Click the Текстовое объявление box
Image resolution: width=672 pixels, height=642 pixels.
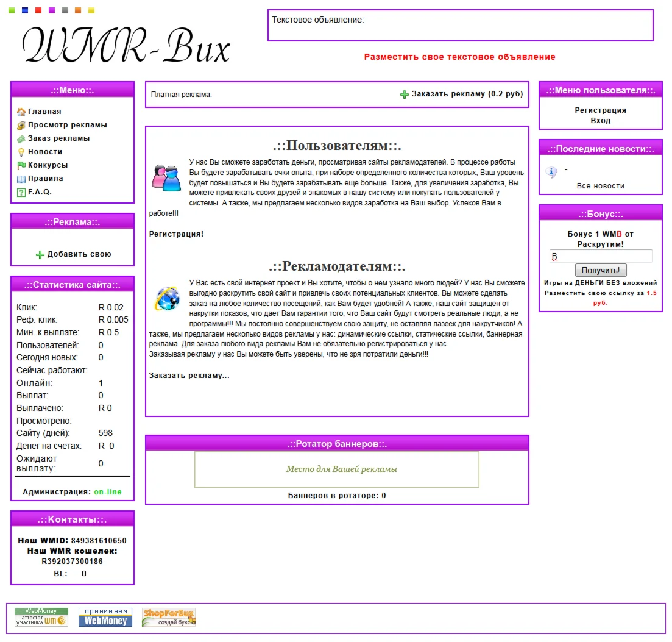tap(460, 26)
